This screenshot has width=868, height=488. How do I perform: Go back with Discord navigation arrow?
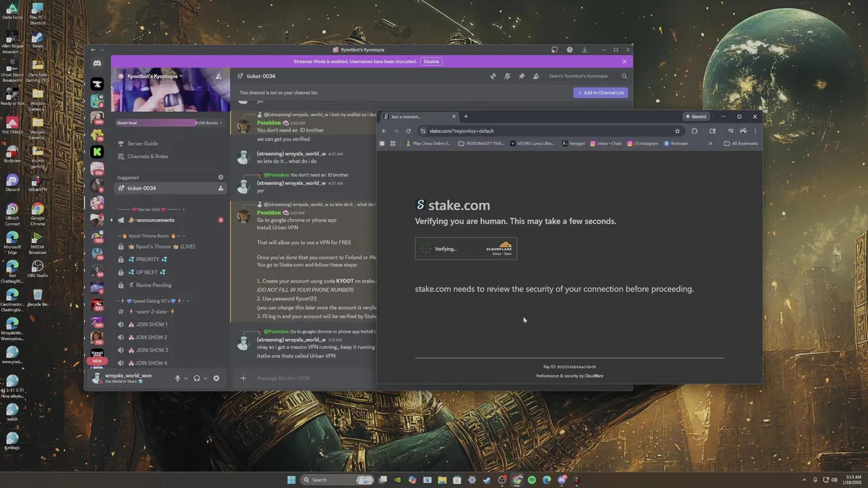click(94, 49)
